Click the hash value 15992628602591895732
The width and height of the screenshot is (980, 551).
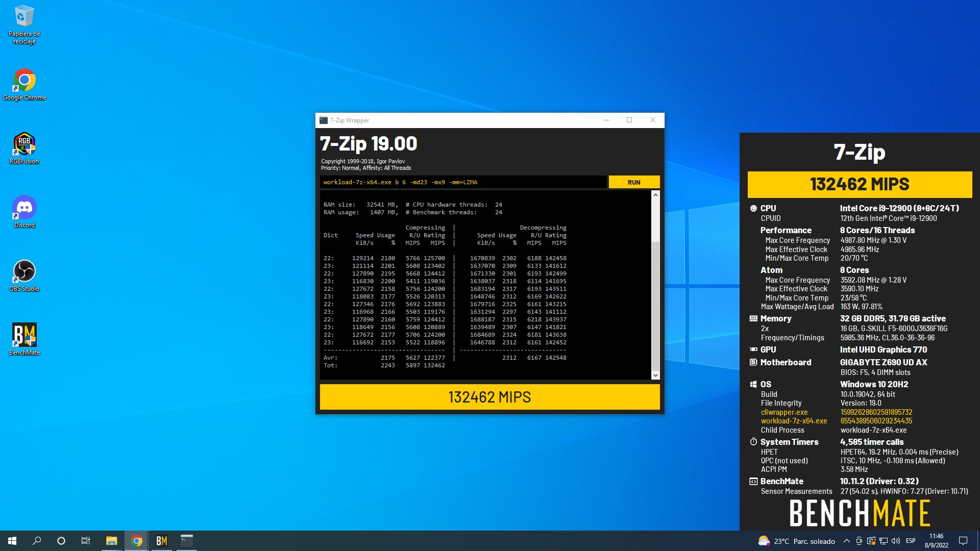(876, 412)
